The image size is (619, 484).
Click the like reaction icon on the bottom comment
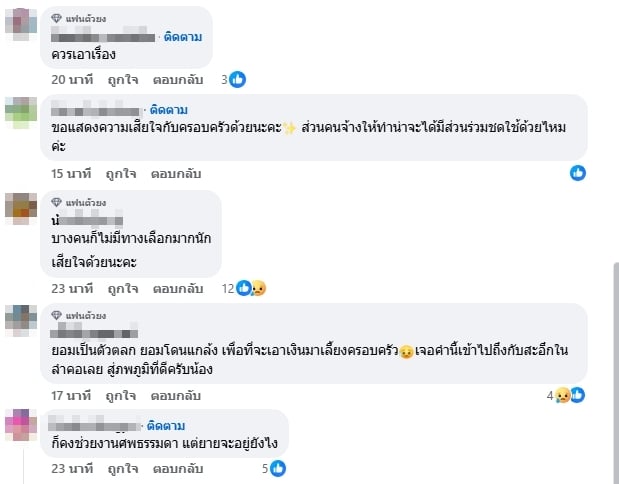[278, 467]
